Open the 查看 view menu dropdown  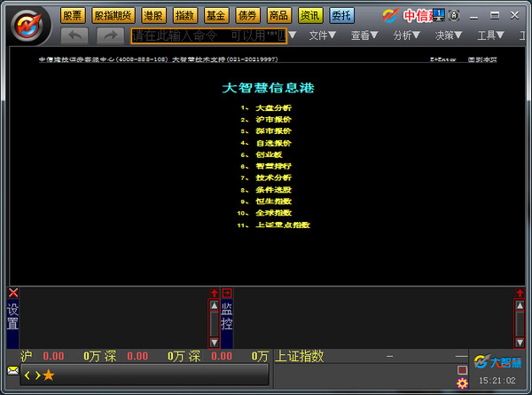coord(364,36)
